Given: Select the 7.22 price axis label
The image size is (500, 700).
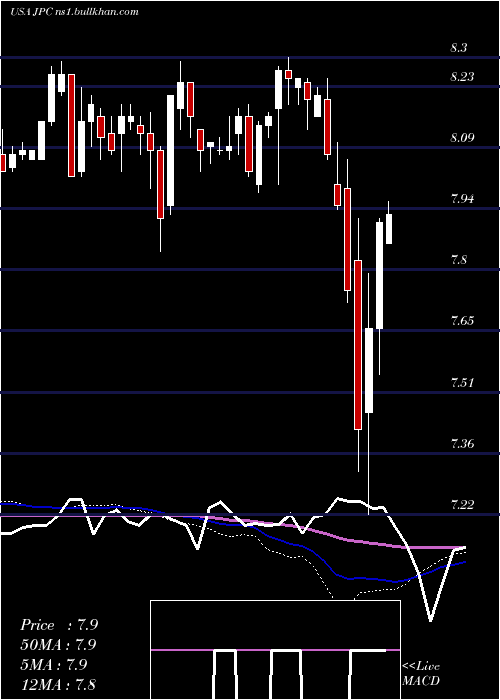Looking at the screenshot, I should (x=462, y=504).
